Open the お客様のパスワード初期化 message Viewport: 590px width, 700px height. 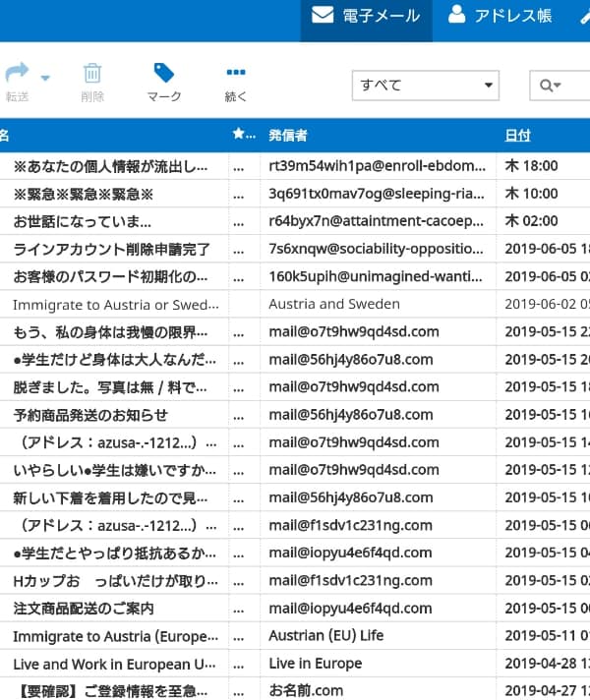(x=110, y=276)
